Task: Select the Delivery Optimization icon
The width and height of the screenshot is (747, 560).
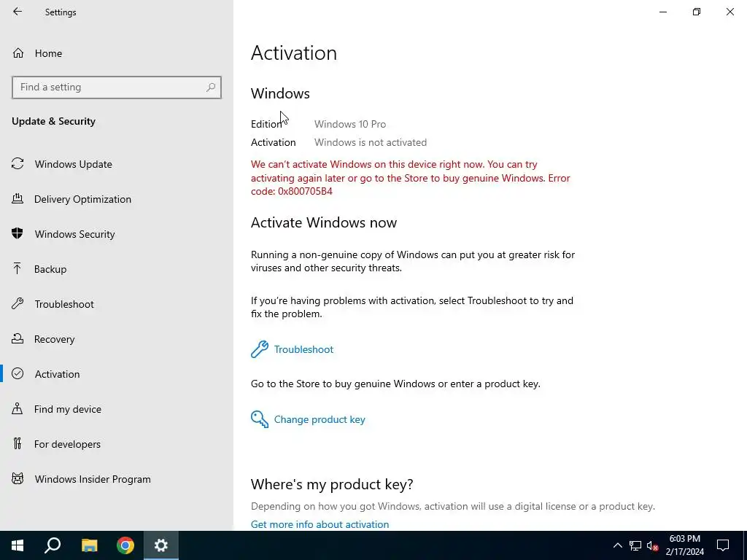Action: pyautogui.click(x=18, y=198)
